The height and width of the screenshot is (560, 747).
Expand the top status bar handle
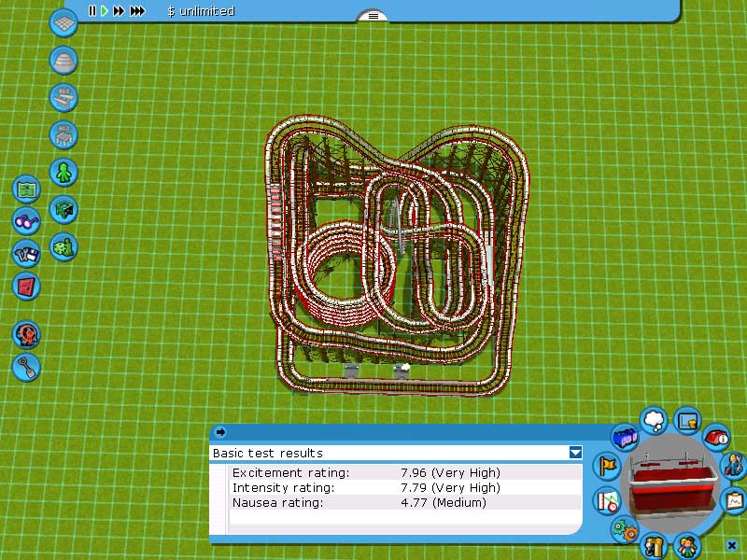[373, 16]
